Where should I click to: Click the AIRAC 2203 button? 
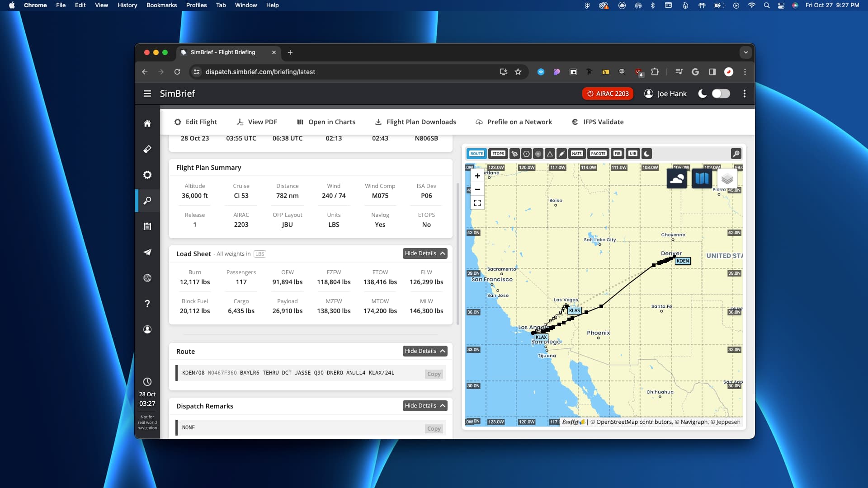(x=608, y=94)
